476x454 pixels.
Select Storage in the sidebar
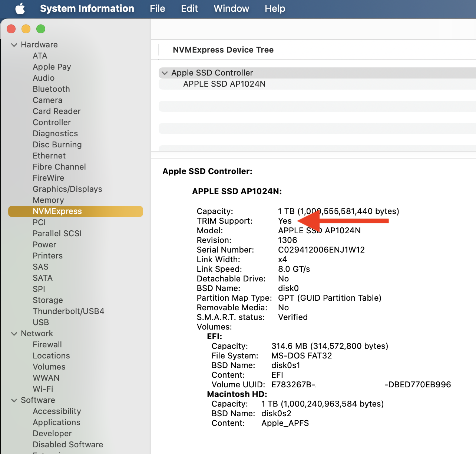(48, 300)
